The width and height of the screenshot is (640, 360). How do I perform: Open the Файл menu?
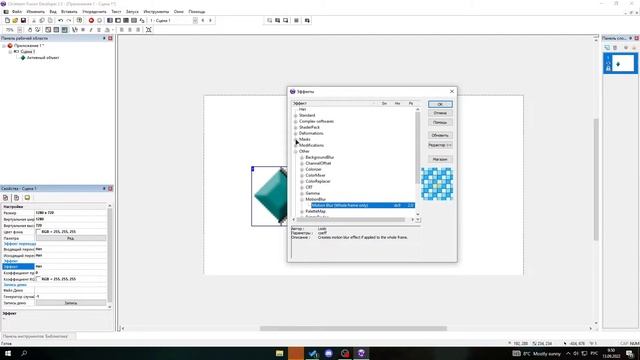tap(17, 12)
